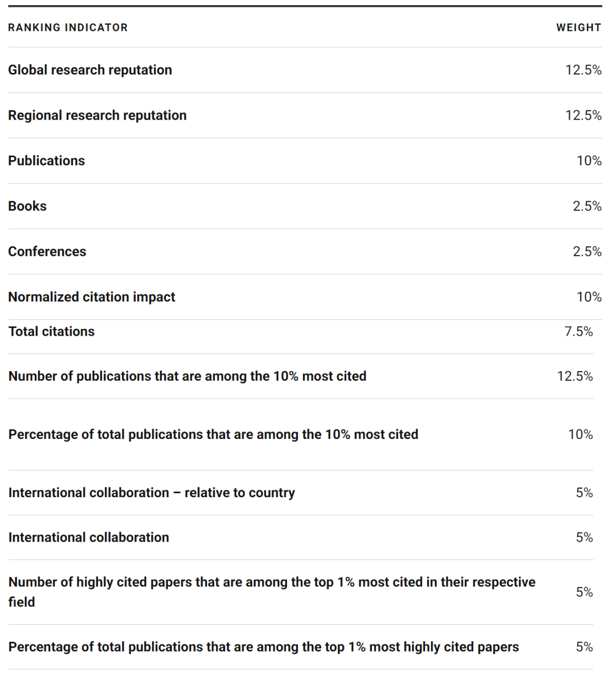This screenshot has width=616, height=679.
Task: Click the weight value beside Conferences
Action: click(587, 251)
